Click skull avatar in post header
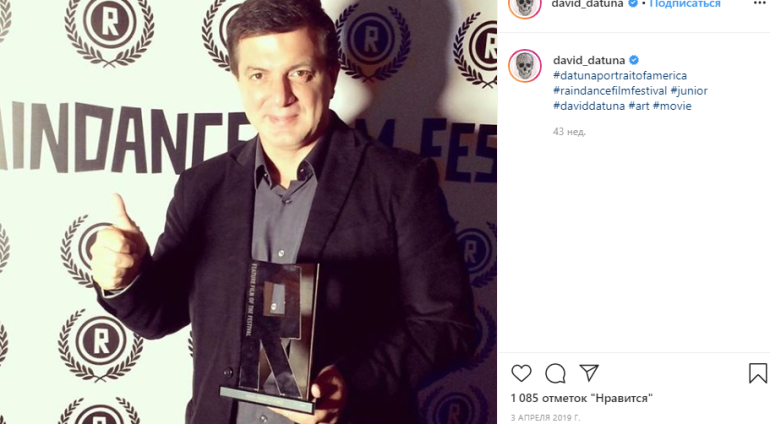Image resolution: width=770 pixels, height=424 pixels. pos(524,6)
